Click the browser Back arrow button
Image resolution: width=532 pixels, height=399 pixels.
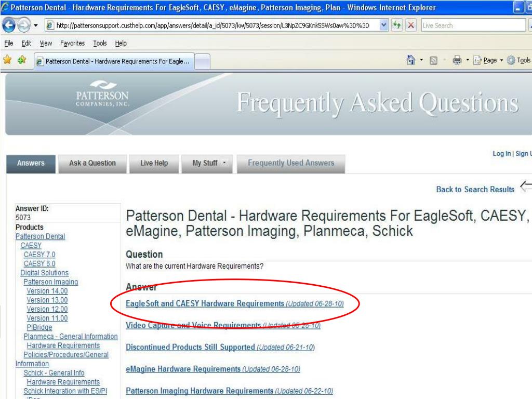coord(9,25)
